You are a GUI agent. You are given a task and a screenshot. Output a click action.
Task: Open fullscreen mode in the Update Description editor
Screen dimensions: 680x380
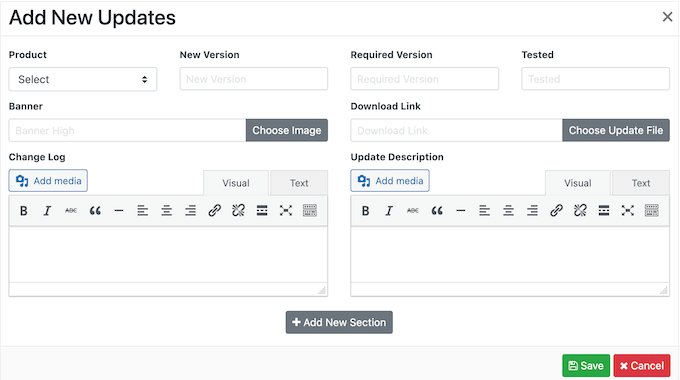628,211
